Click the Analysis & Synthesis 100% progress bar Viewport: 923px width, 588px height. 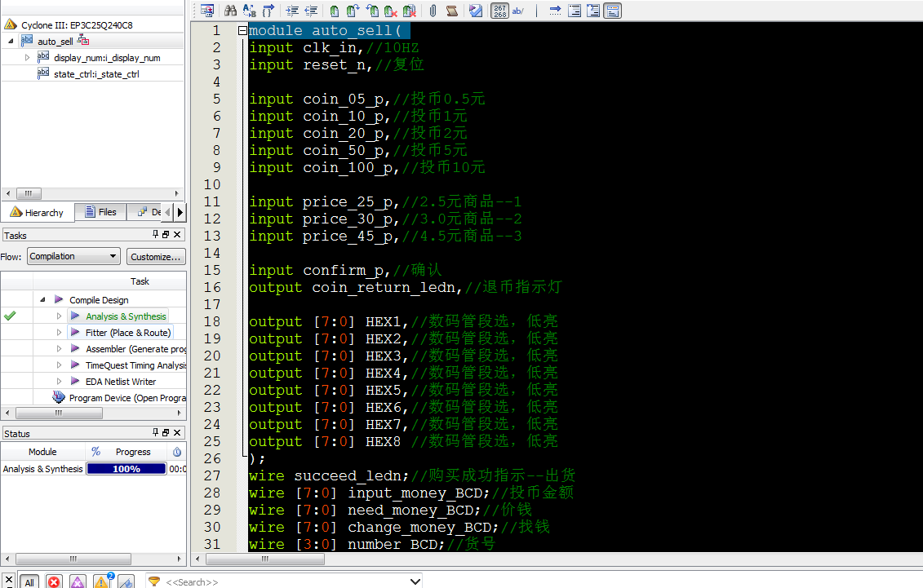(x=126, y=469)
